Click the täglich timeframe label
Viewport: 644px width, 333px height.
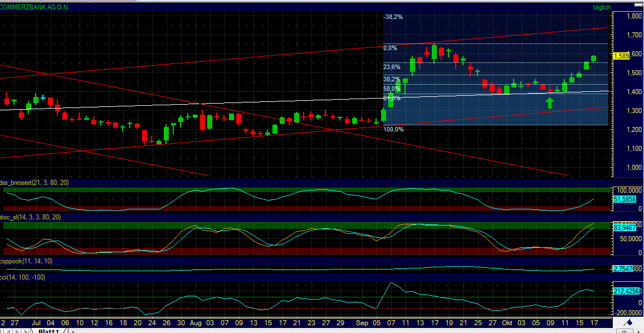coord(603,7)
